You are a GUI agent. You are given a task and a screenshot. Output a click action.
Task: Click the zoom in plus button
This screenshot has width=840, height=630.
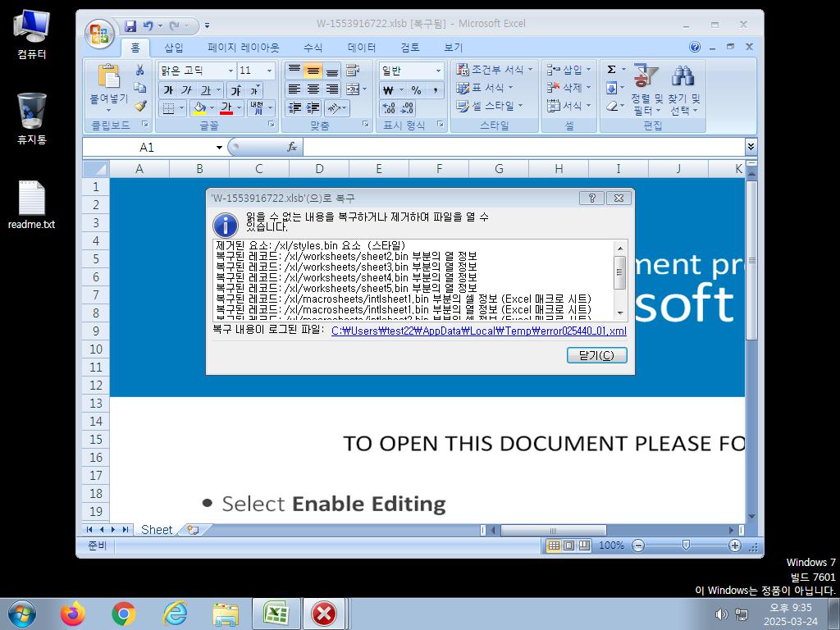pyautogui.click(x=735, y=546)
